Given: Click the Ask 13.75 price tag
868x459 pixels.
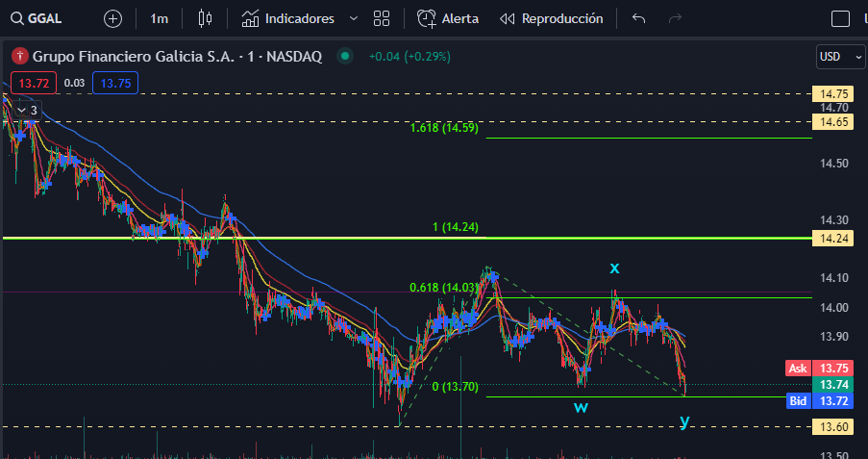Looking at the screenshot, I should click(819, 369).
